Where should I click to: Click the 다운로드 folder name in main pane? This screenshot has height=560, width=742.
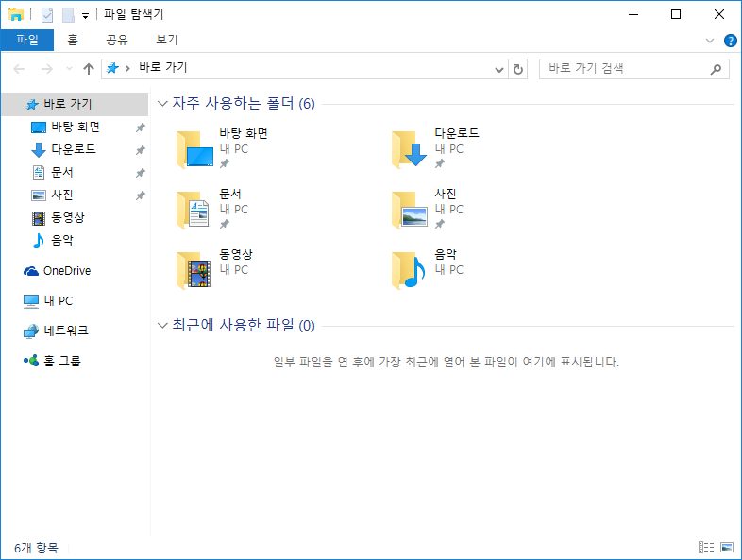[457, 133]
